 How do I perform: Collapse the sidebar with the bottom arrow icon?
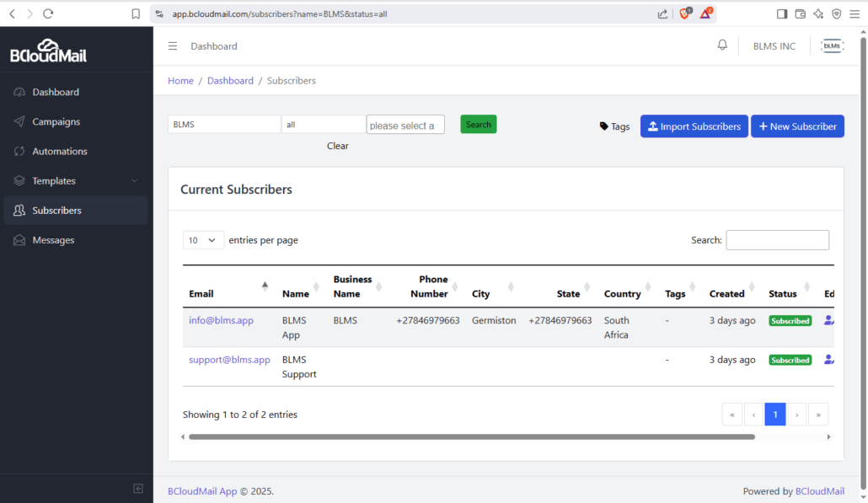click(x=138, y=488)
